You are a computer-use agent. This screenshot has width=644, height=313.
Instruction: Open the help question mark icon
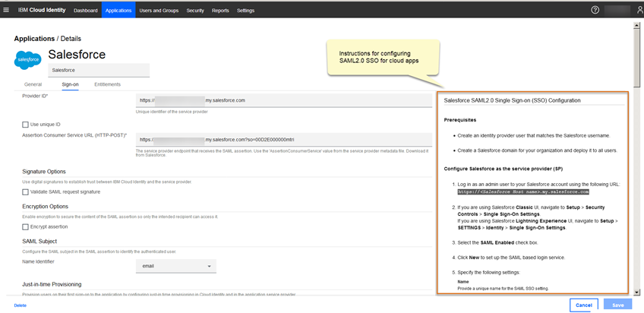[x=595, y=11]
